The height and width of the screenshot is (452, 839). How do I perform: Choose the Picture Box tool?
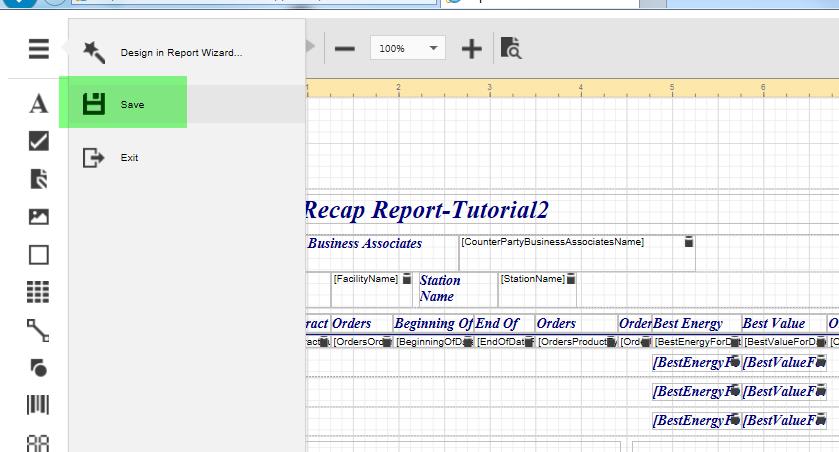click(38, 217)
